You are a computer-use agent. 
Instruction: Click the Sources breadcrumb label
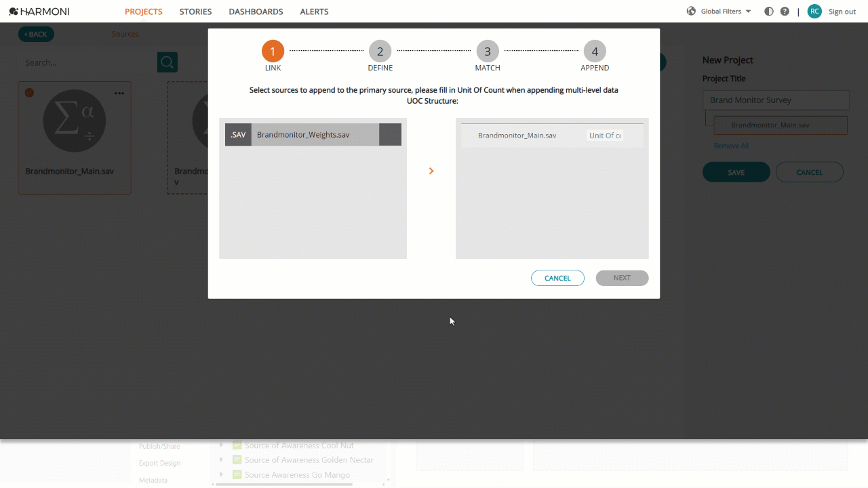click(x=125, y=34)
